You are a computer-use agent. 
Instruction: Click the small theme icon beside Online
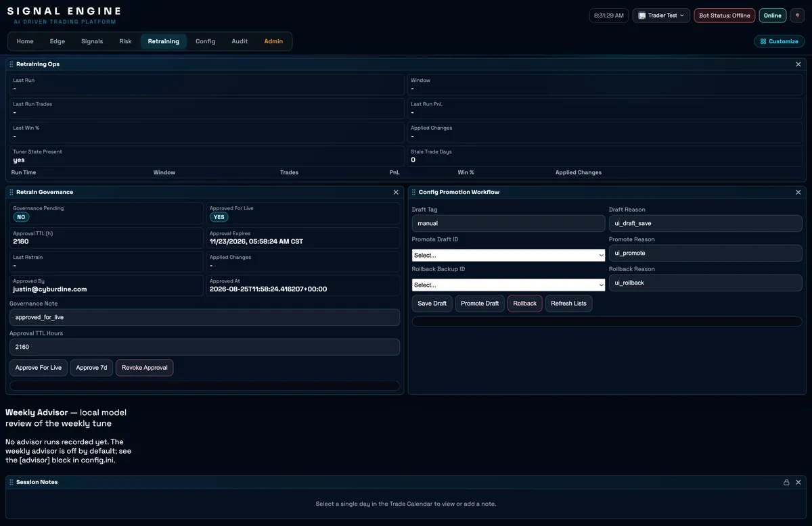[798, 15]
